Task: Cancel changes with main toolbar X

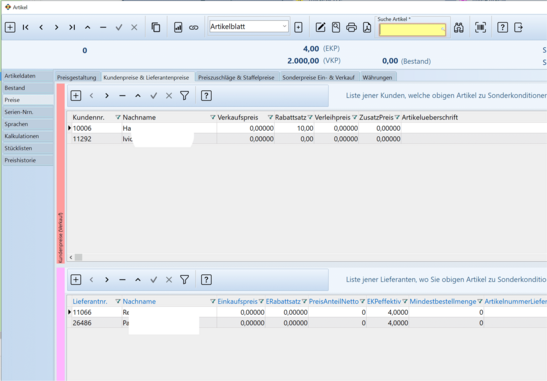Action: coord(134,27)
